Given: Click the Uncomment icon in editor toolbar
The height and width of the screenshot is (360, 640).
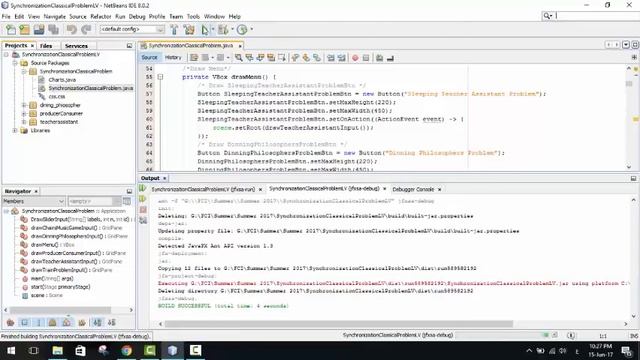Looking at the screenshot, I should coord(390,58).
